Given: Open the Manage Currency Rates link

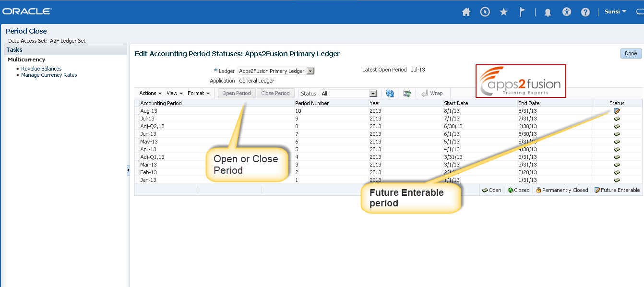Looking at the screenshot, I should coord(49,75).
